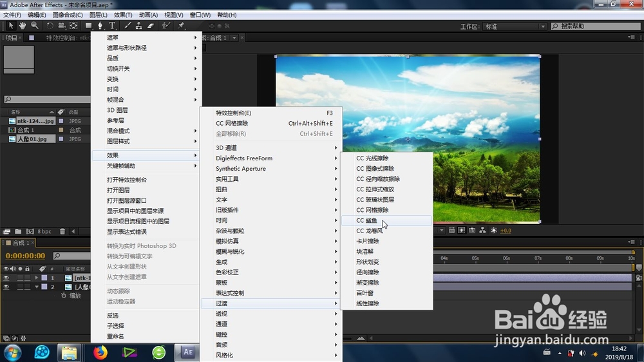Select the Clone Stamp tool

coord(139,26)
